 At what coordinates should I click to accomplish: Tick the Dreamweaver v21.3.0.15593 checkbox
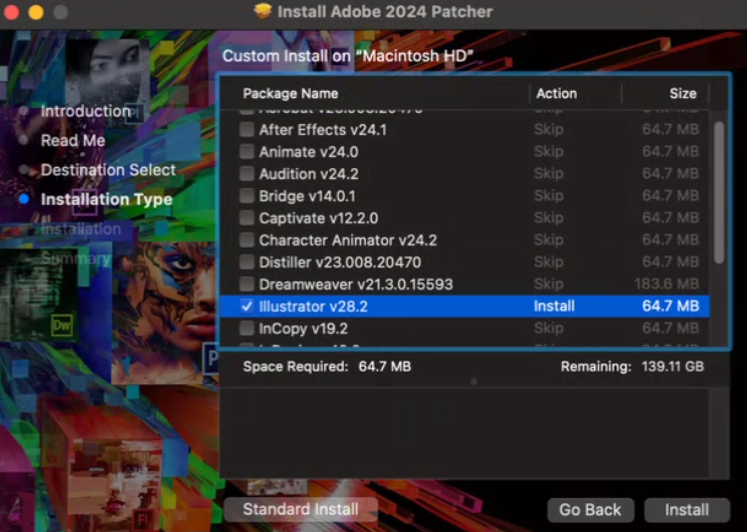pyautogui.click(x=247, y=284)
